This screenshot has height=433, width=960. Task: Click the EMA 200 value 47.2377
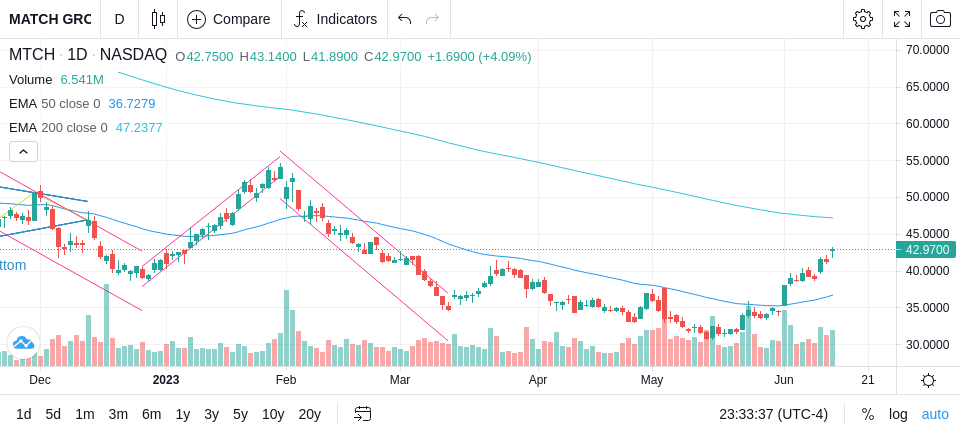tap(139, 127)
